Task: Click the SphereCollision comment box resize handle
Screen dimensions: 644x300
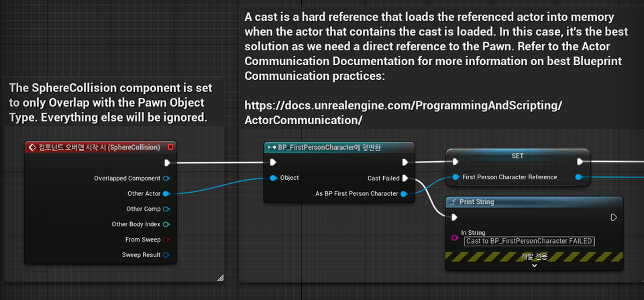Action: [221, 278]
